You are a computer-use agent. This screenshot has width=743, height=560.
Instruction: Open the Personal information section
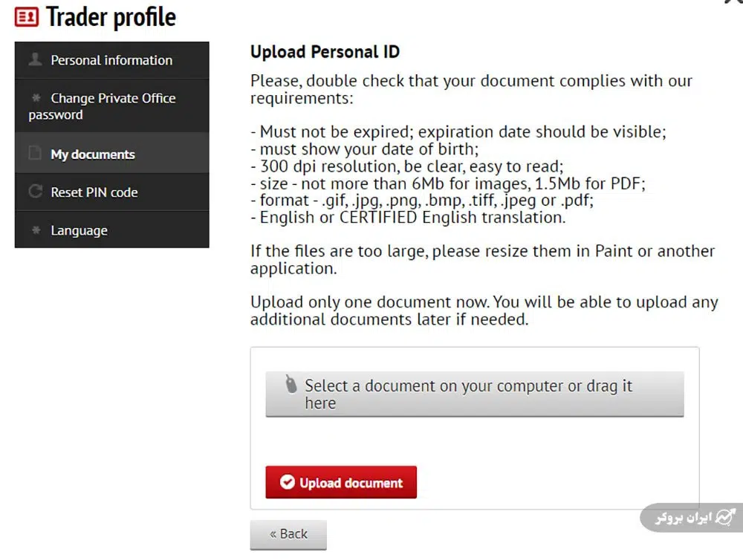[x=111, y=60]
